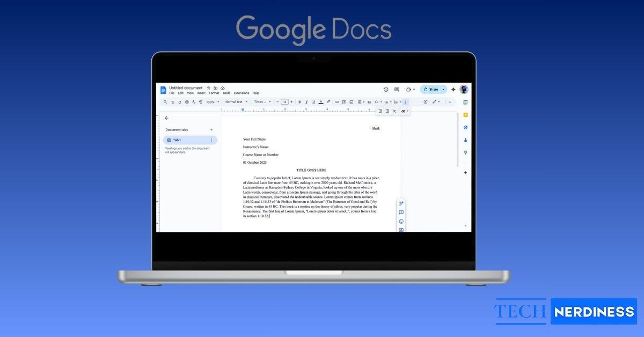This screenshot has width=644, height=337.
Task: Toggle bold formatting in the toolbar
Action: pos(300,102)
